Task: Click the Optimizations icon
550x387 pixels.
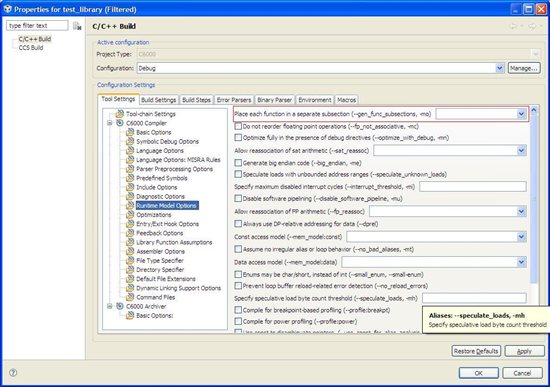Action: point(130,214)
